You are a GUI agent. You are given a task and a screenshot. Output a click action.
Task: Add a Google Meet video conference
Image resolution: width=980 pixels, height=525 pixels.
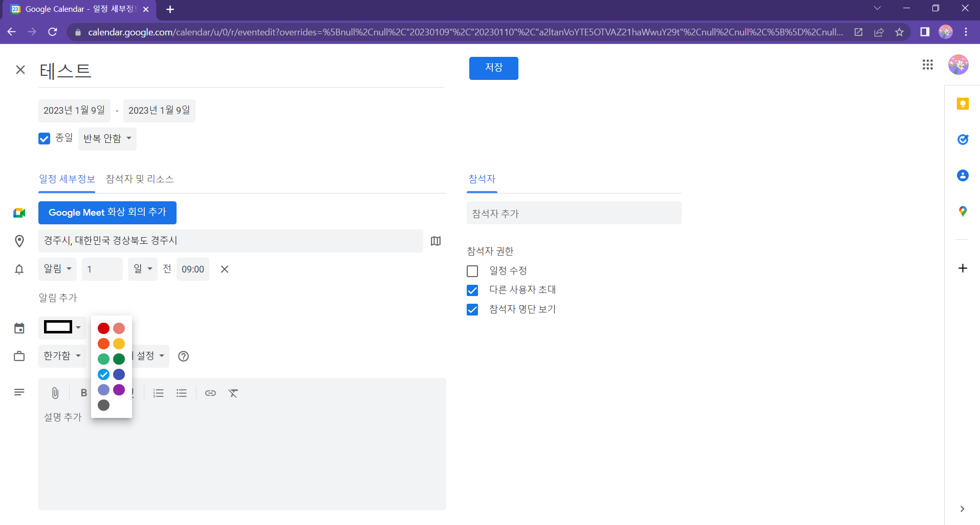pos(107,213)
